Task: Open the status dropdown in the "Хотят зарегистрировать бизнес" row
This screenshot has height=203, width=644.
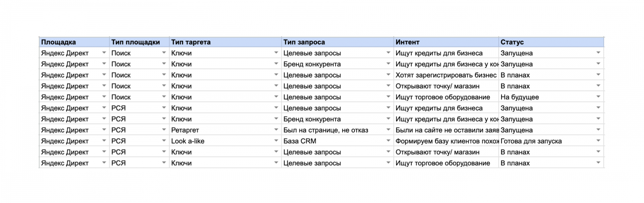Action: click(598, 75)
